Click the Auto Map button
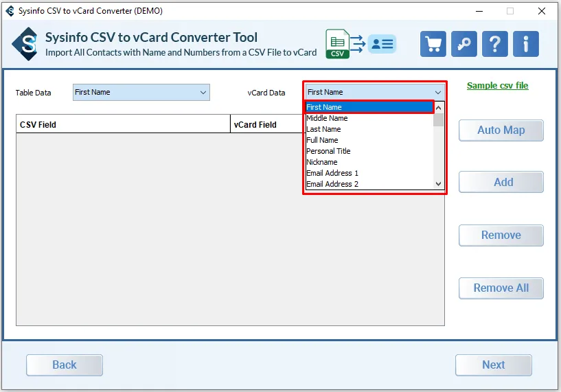Image resolution: width=561 pixels, height=392 pixels. pyautogui.click(x=501, y=130)
